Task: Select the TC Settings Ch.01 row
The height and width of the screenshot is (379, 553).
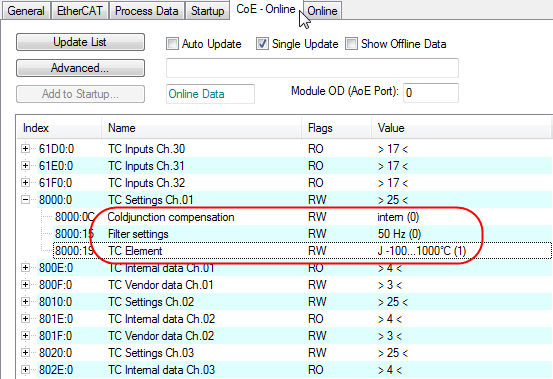Action: (294, 200)
